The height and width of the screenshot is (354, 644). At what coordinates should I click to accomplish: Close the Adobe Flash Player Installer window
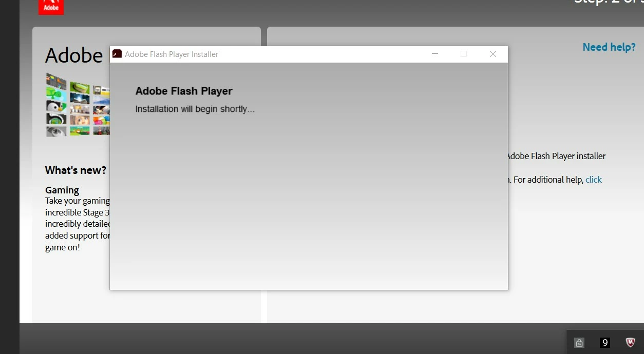pyautogui.click(x=493, y=54)
